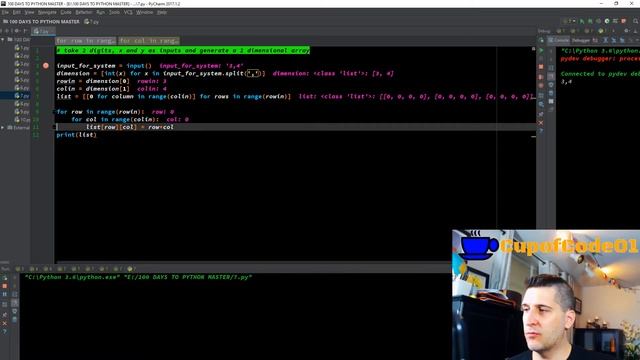Image resolution: width=640 pixels, height=360 pixels.
Task: Open the Help menu
Action: (x=162, y=12)
